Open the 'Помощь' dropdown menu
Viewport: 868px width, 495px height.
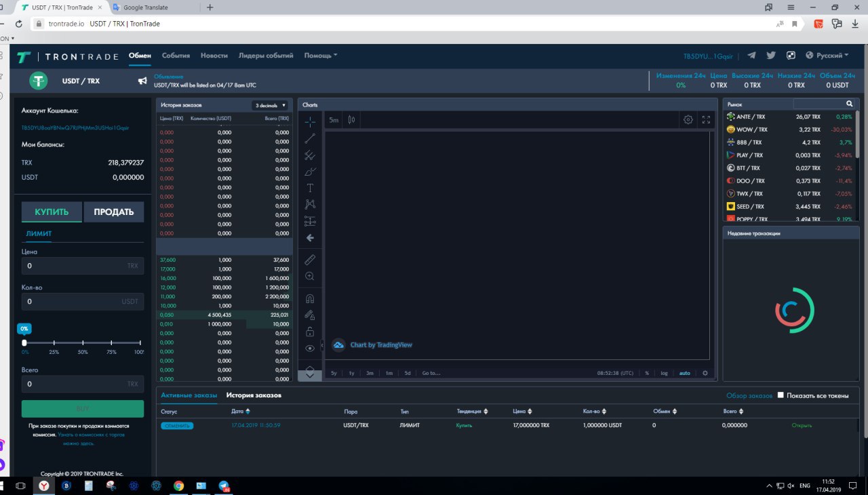pos(320,56)
